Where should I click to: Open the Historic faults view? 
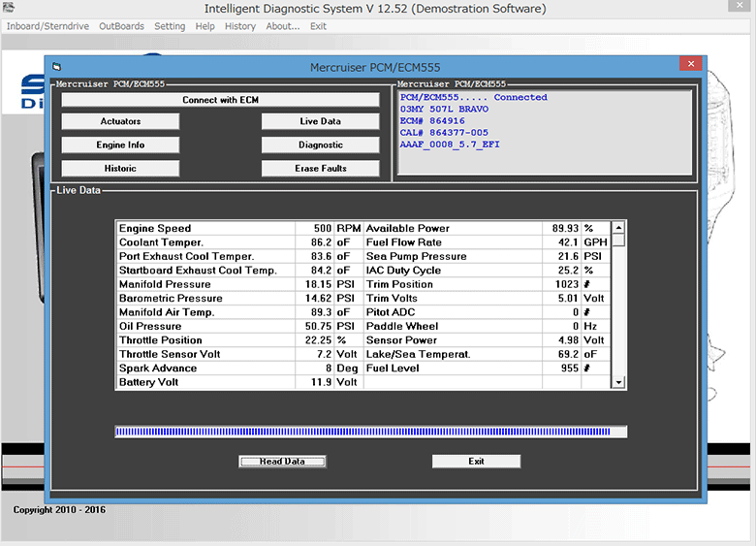click(120, 169)
